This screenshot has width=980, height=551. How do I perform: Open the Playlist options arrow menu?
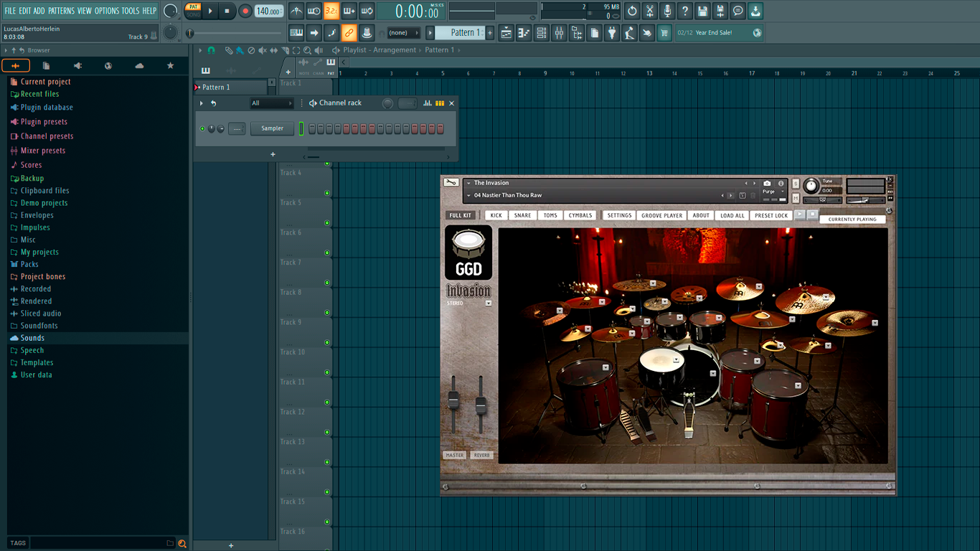pos(201,50)
